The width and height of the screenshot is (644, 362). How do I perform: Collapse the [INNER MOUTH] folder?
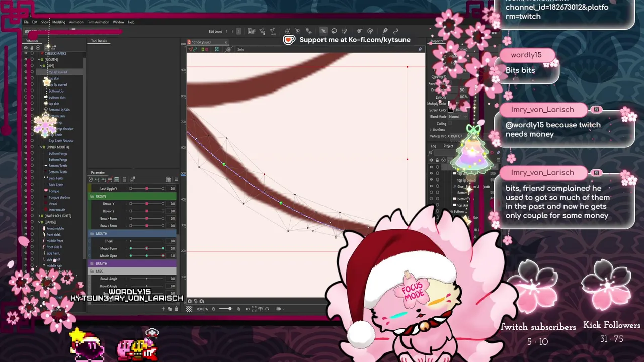tap(42, 147)
